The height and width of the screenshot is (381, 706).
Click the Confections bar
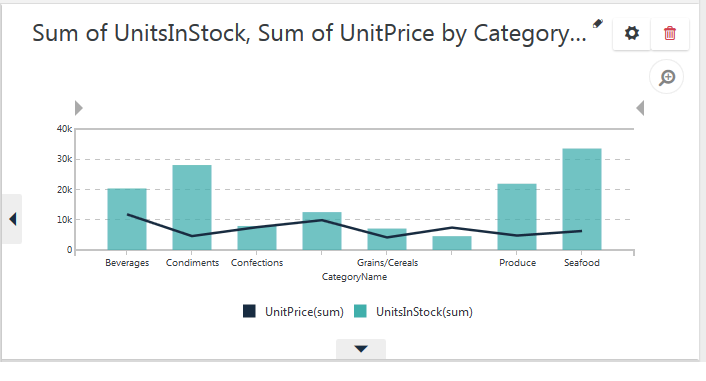pyautogui.click(x=257, y=238)
